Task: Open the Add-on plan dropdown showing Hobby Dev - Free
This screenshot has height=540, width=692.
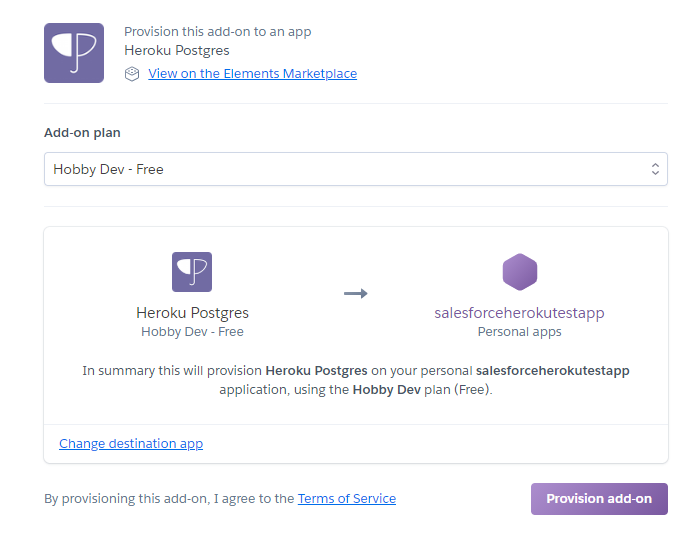Action: [x=340, y=169]
